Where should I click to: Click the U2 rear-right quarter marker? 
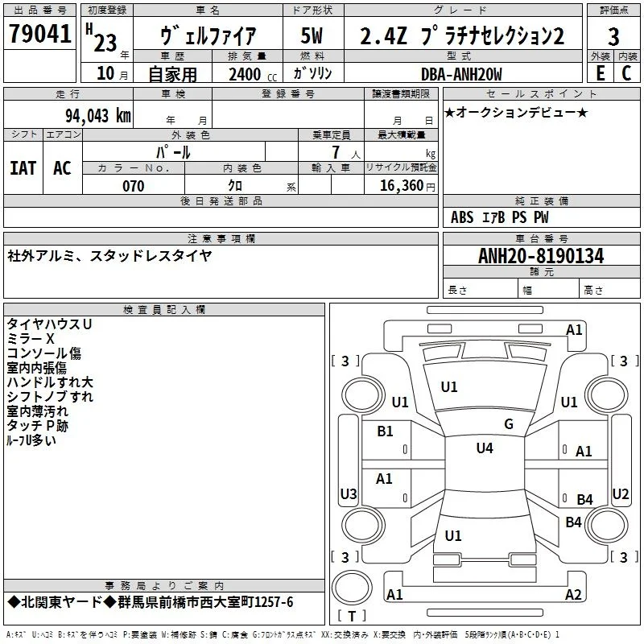(621, 493)
